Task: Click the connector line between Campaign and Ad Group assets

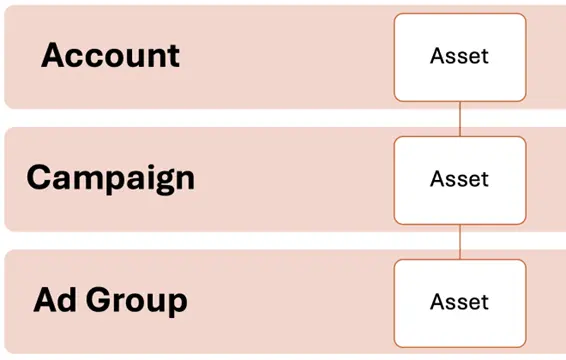Action: [x=460, y=242]
